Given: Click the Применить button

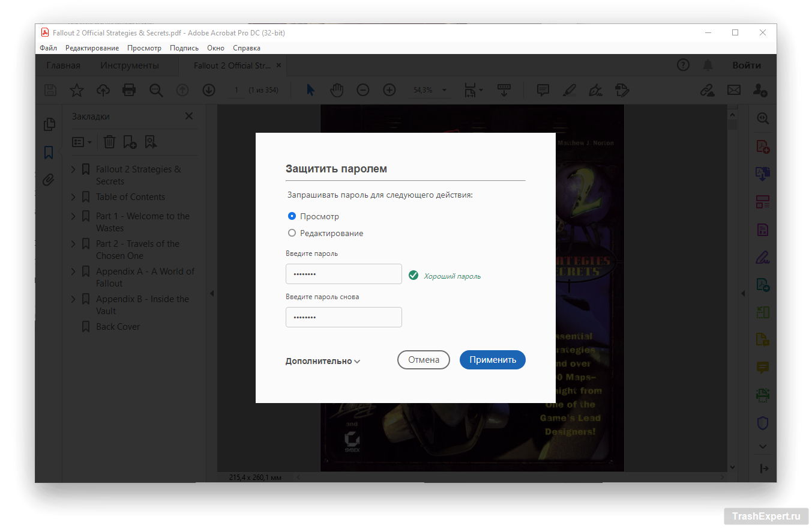Looking at the screenshot, I should click(x=493, y=360).
